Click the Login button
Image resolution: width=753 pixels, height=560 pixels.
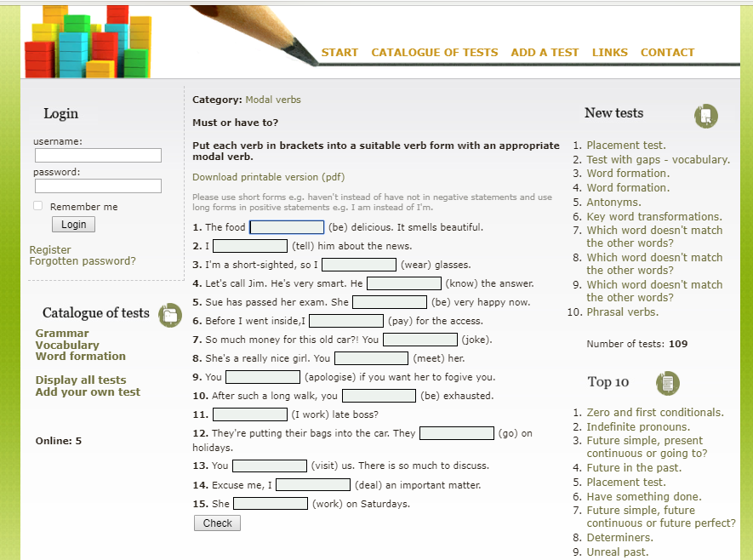[x=73, y=225]
